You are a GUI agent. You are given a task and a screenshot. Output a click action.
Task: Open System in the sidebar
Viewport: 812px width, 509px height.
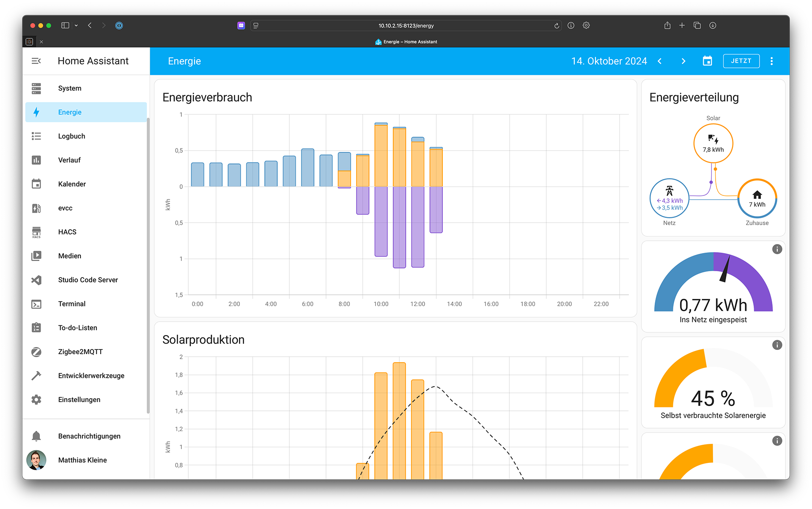pyautogui.click(x=86, y=88)
